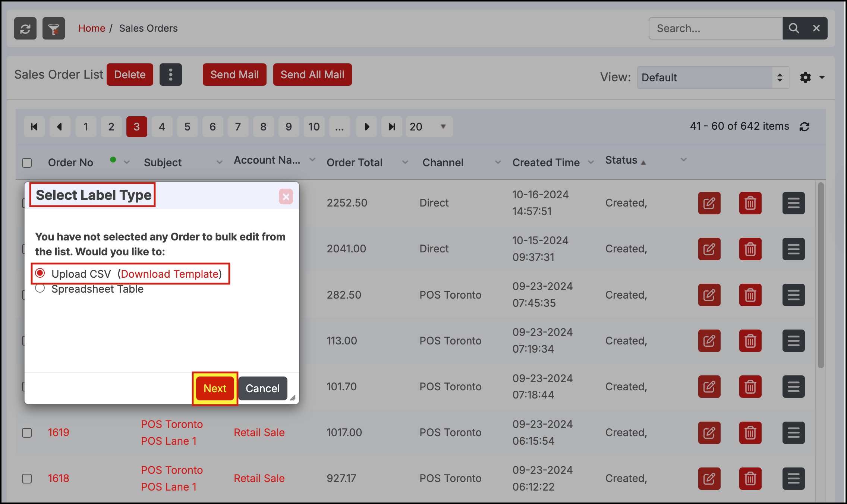Screen dimensions: 847x504
Task: Click the search magnifier icon
Action: [x=794, y=28]
